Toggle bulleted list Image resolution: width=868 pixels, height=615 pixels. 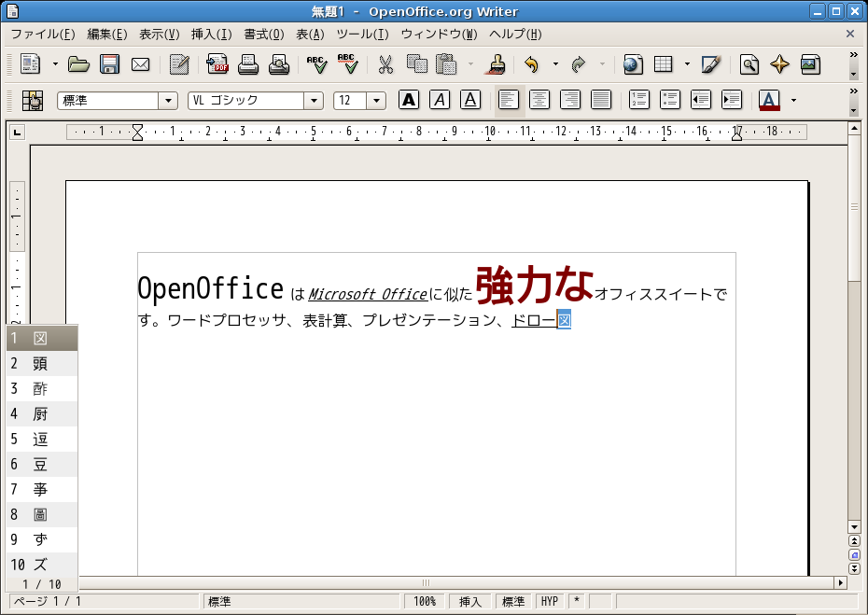(670, 100)
